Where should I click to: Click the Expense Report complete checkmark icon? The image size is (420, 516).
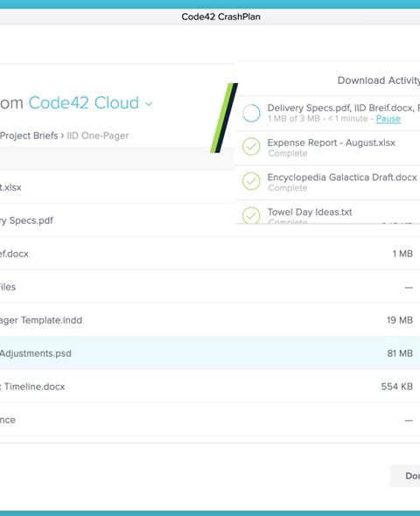coord(251,147)
